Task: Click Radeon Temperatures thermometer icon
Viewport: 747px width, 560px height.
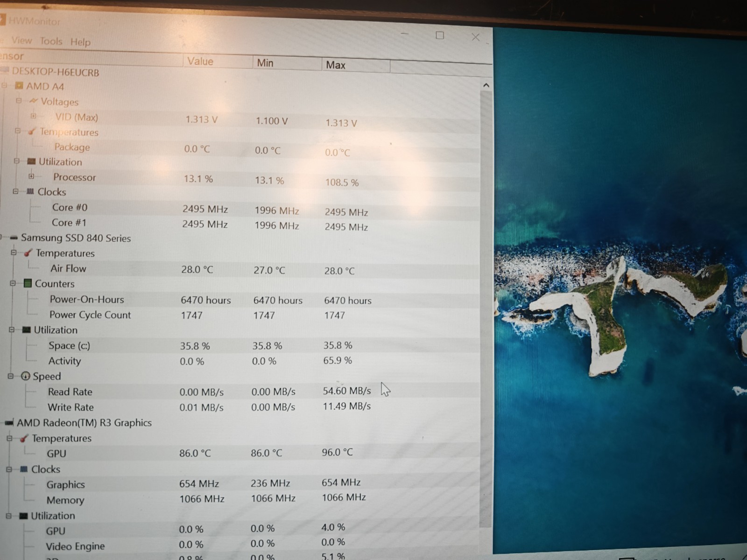Action: 24,438
